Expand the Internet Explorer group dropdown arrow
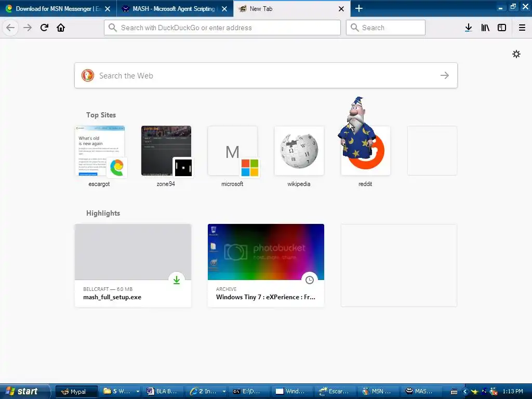Screen dimensions: 532x399 pos(224,392)
